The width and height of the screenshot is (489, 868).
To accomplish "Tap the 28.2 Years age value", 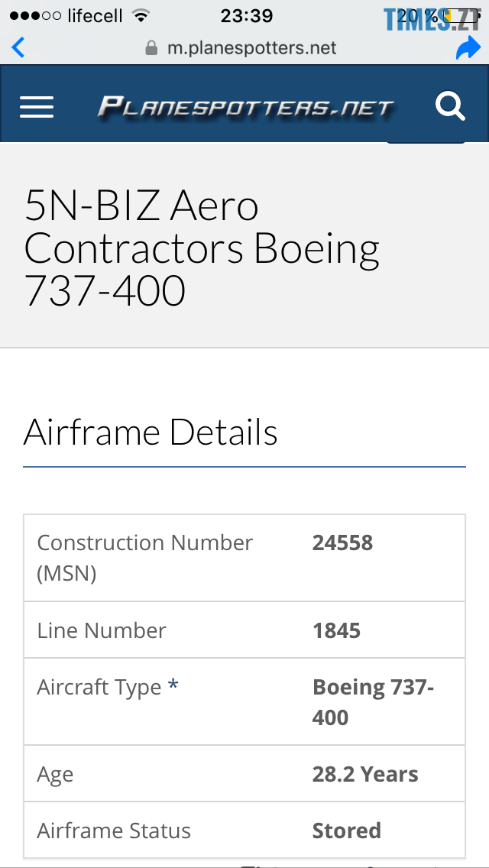I will click(x=365, y=774).
